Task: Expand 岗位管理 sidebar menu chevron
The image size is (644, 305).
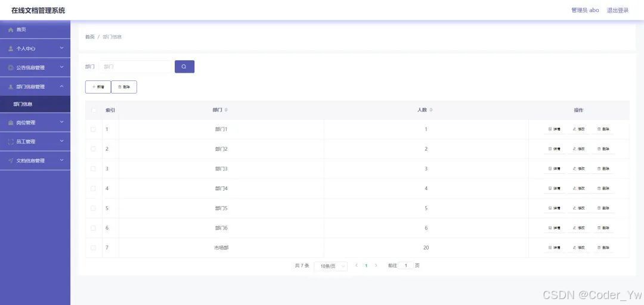Action: point(61,122)
